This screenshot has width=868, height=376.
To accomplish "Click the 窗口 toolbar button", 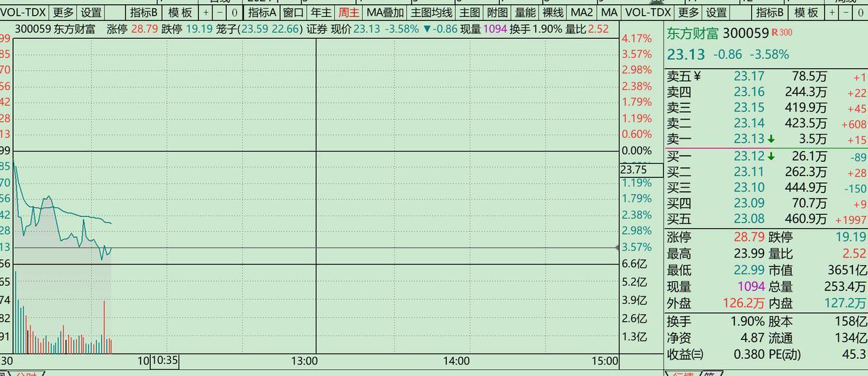I will [293, 12].
